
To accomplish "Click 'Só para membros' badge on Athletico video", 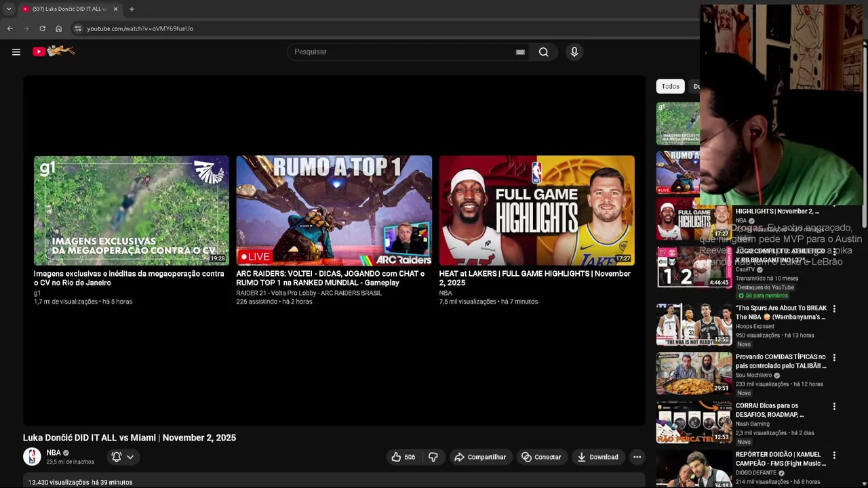I will tap(763, 296).
